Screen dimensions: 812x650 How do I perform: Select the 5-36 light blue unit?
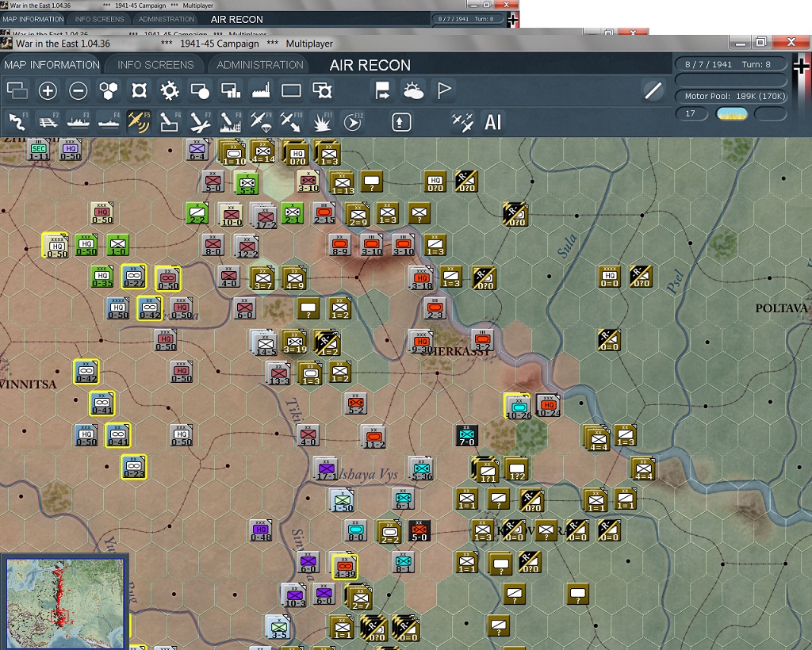(x=421, y=468)
